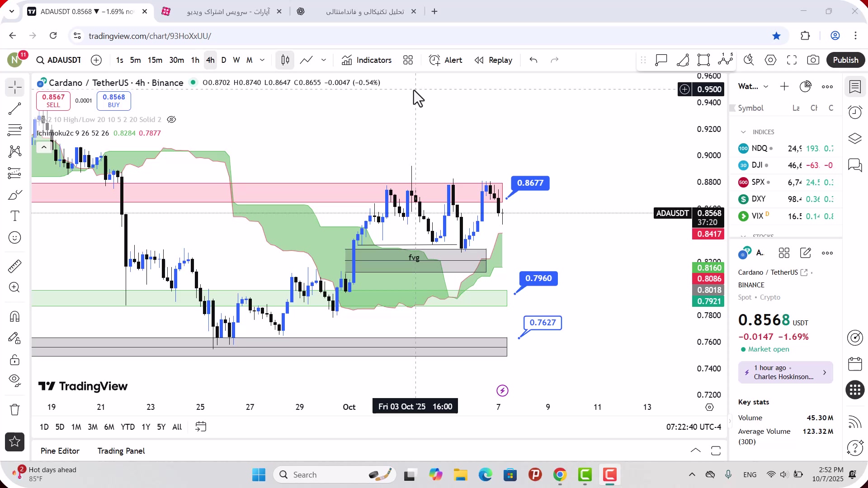
Task: Select the brush drawing tool
Action: coord(15,195)
